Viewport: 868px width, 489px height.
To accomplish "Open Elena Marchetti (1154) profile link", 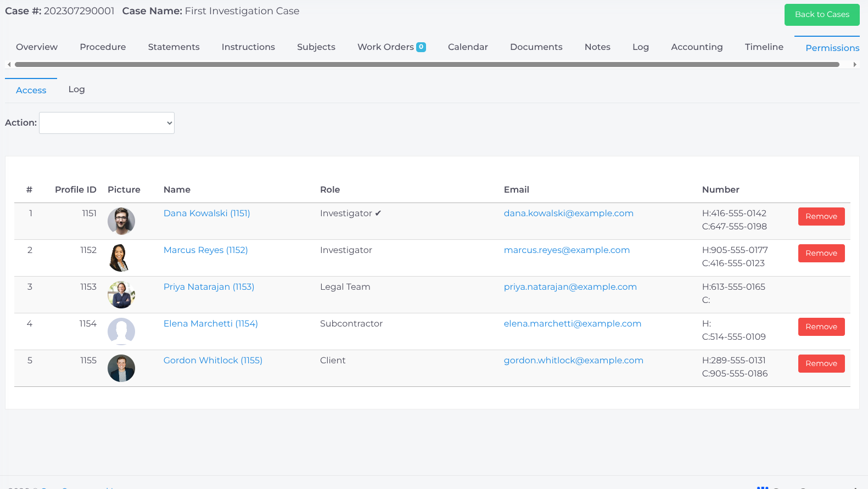I will (211, 324).
